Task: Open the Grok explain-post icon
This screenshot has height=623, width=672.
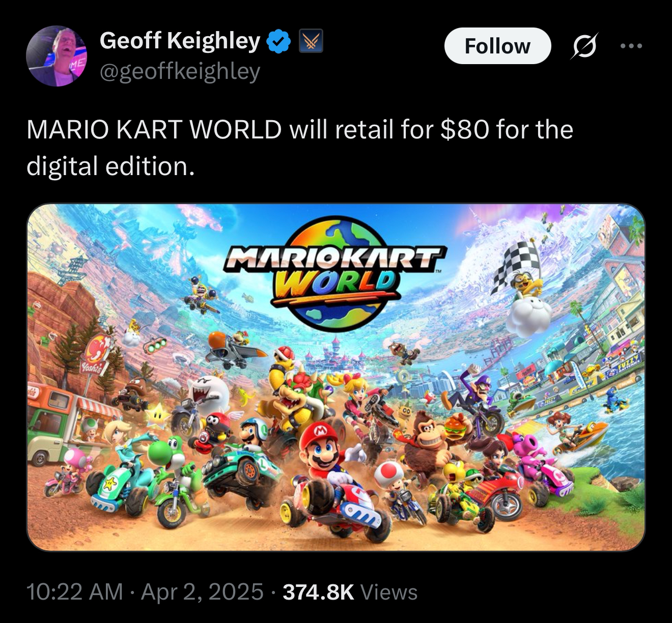Action: pos(584,46)
